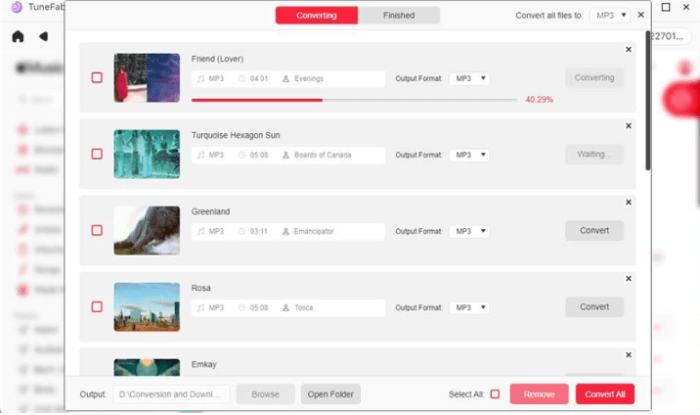Screen dimensions: 700x415
Task: Switch to the Converting tab
Action: (x=317, y=15)
